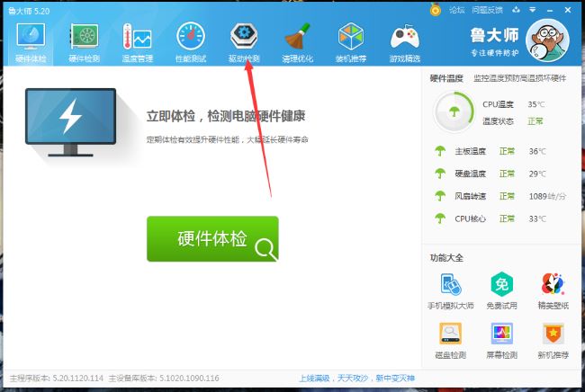Open the 论坛 forum link
Viewport: 585px width, 392px height.
[x=456, y=9]
